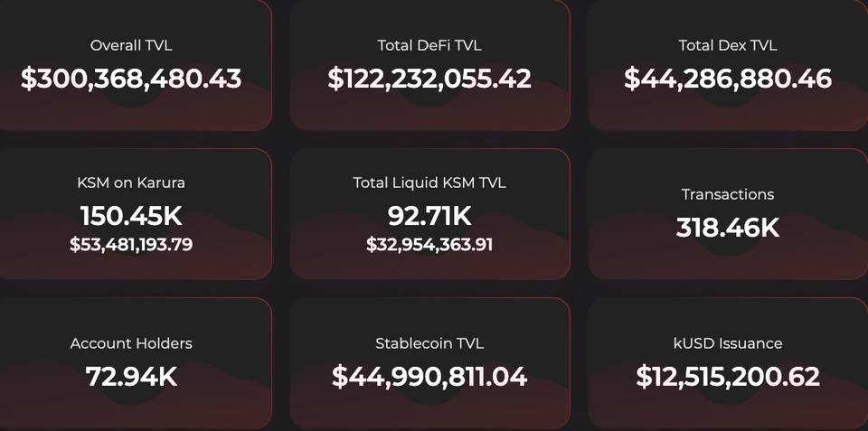Screen dimensions: 868x431
Task: Click the $32,954,363.91 liquid KSM value
Action: point(429,245)
